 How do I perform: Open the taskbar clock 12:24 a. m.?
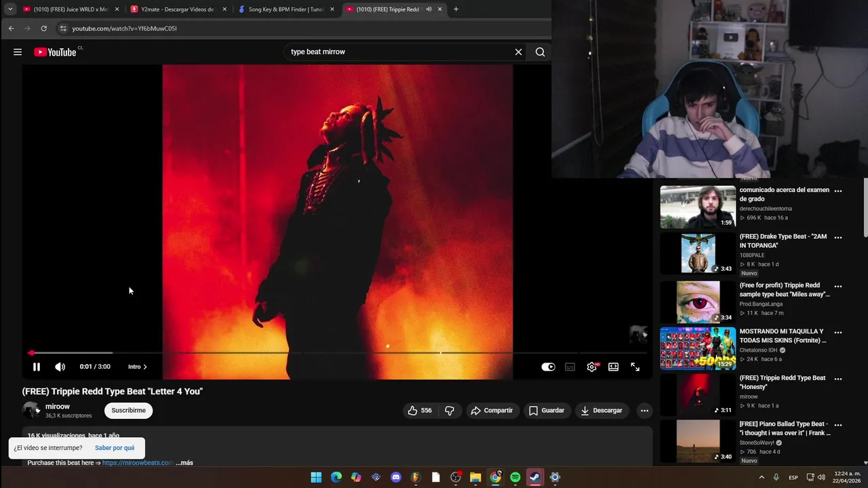[848, 477]
